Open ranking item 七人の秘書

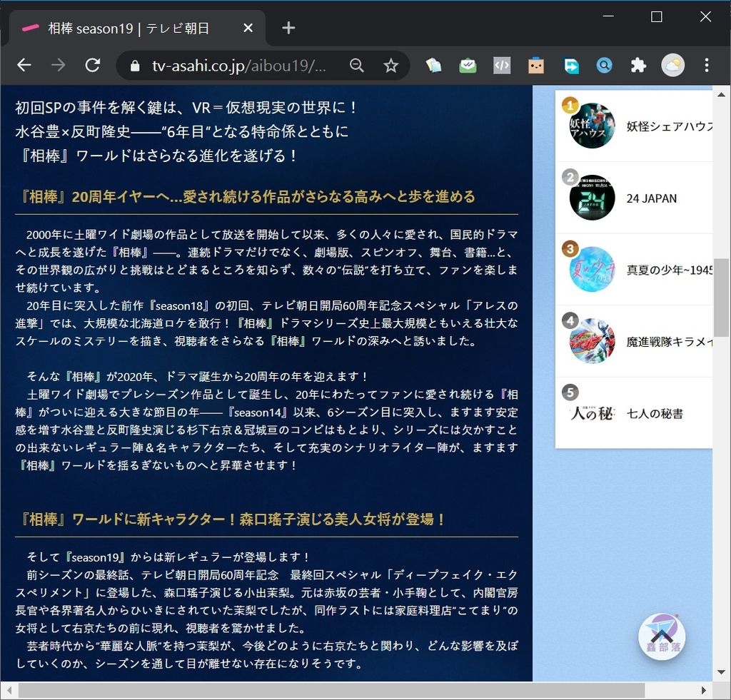[634, 413]
